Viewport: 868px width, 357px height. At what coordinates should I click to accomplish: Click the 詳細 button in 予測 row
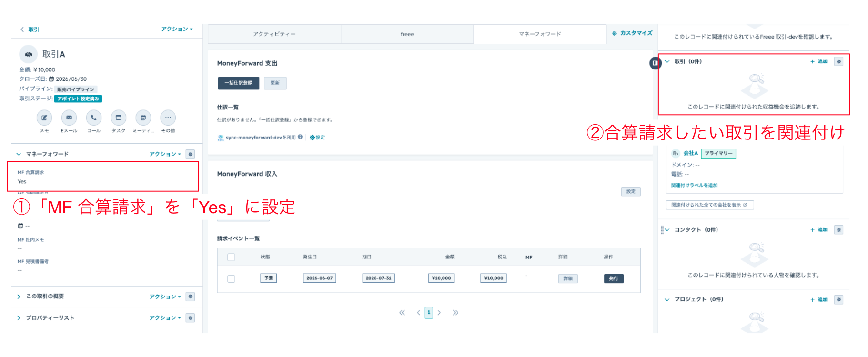568,279
